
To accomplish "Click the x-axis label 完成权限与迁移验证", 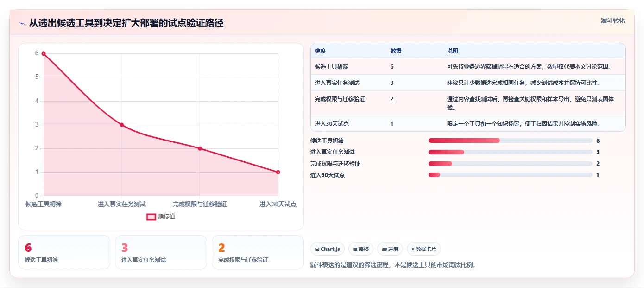I will click(x=200, y=204).
